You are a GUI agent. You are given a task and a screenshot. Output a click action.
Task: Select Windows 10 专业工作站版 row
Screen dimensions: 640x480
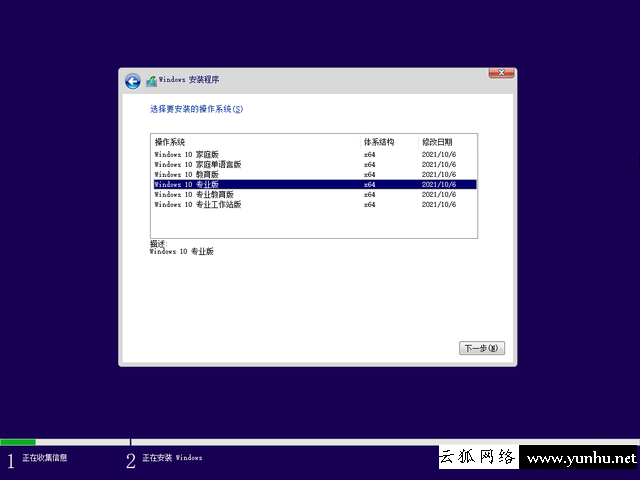[313, 204]
